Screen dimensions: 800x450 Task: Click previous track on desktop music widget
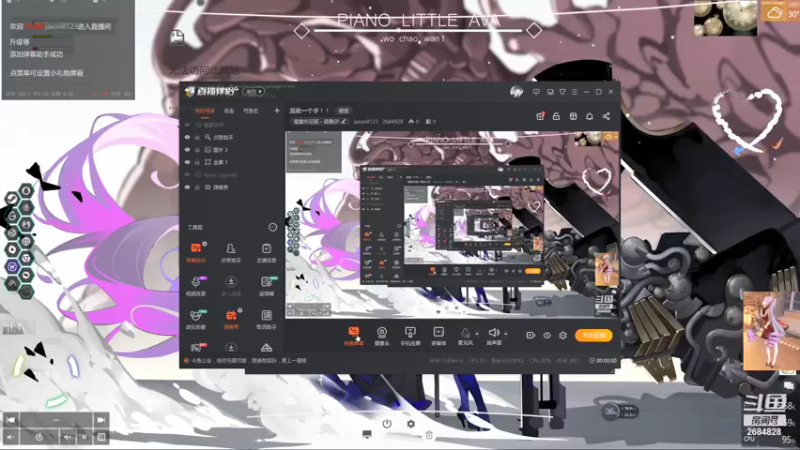[11, 420]
